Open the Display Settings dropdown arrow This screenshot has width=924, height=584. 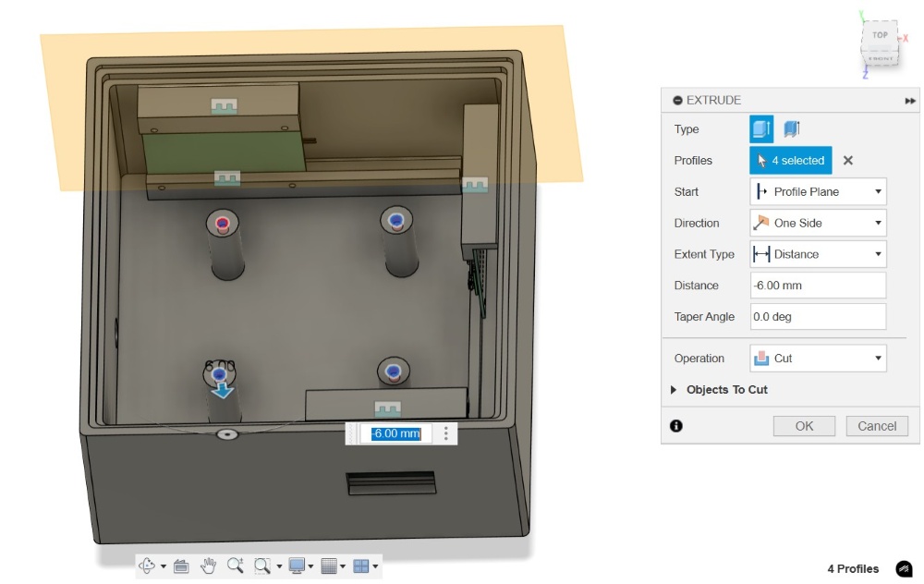click(310, 567)
